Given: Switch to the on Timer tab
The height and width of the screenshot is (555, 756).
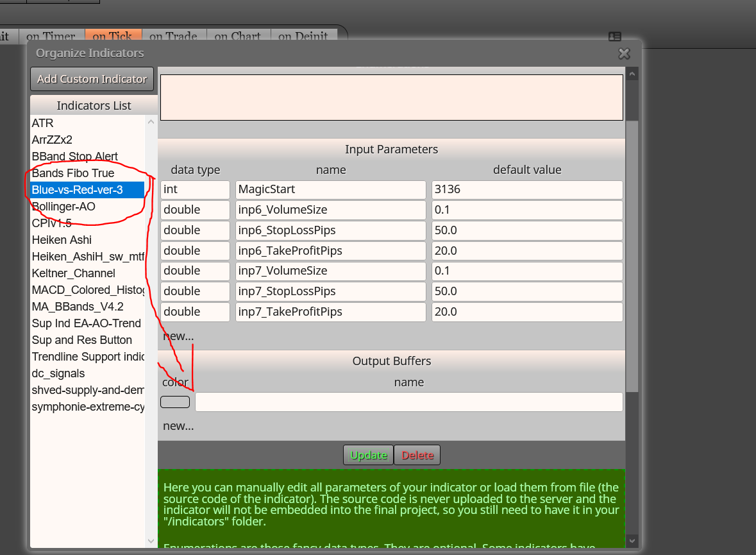Looking at the screenshot, I should click(51, 36).
